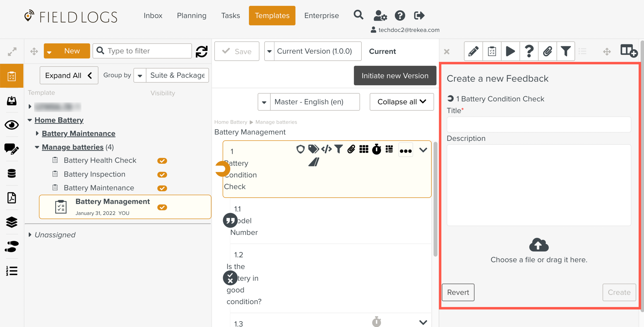Screen dimensions: 644x327
Task: Open the eye preview icon in left sidebar
Action: tap(12, 125)
